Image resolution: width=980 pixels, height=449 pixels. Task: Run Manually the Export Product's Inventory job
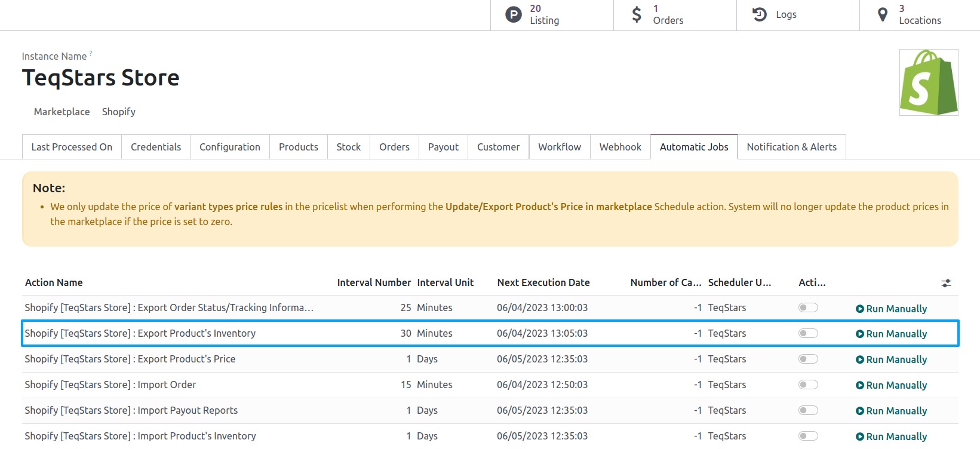coord(892,334)
